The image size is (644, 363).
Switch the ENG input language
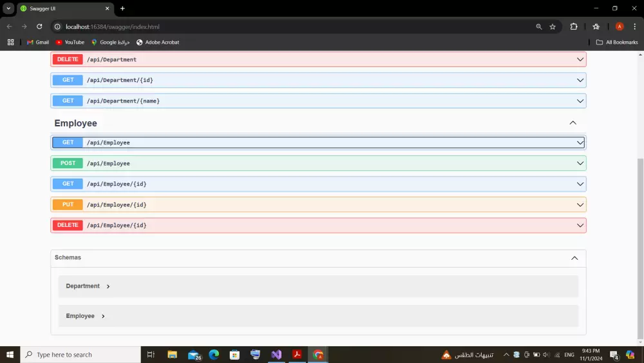(569, 355)
